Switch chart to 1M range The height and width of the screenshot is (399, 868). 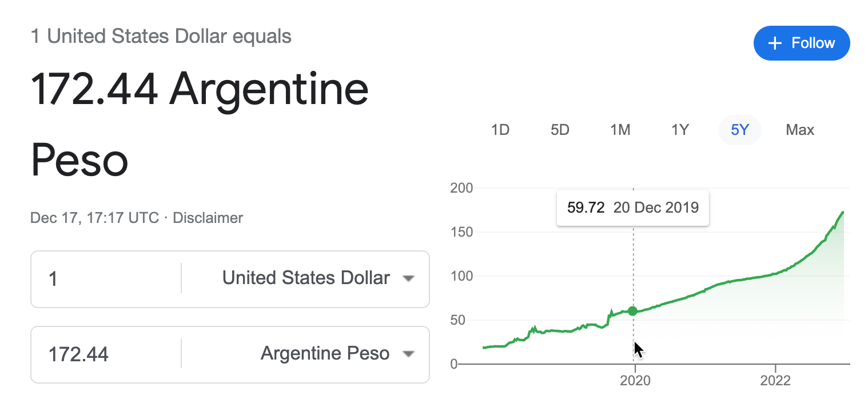pos(620,130)
